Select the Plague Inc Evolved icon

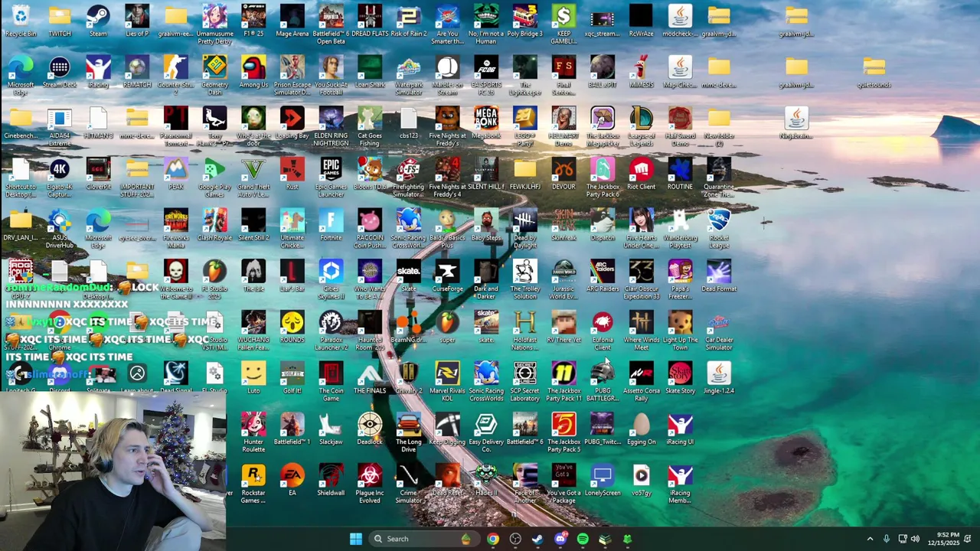(370, 484)
